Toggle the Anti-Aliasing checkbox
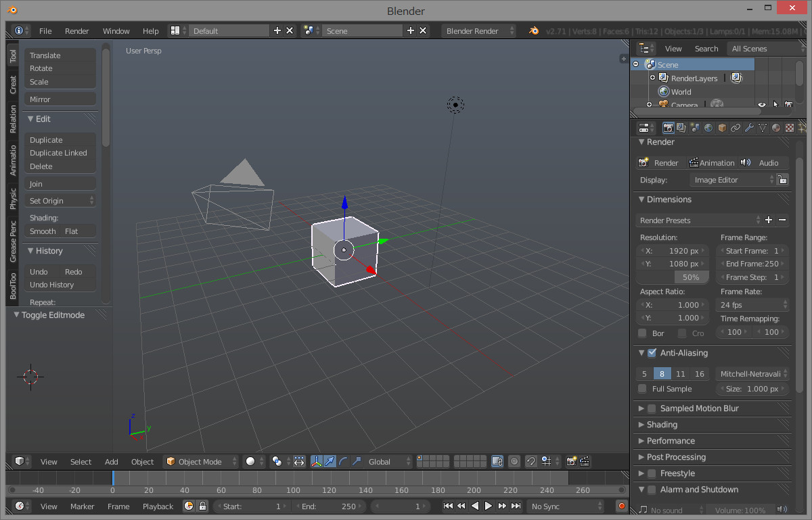 [x=652, y=352]
